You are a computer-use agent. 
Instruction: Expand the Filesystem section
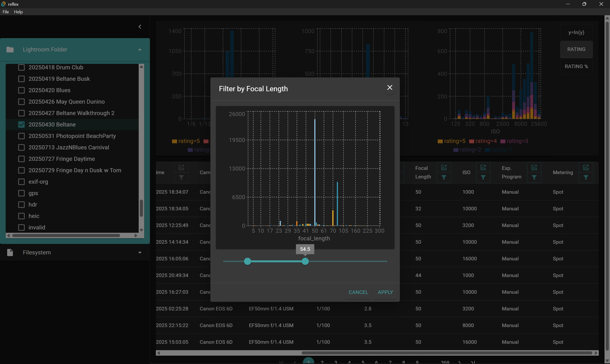tap(140, 253)
